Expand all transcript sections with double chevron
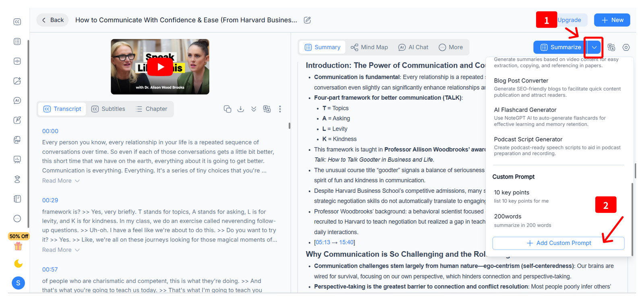Image resolution: width=644 pixels, height=301 pixels. [x=254, y=109]
